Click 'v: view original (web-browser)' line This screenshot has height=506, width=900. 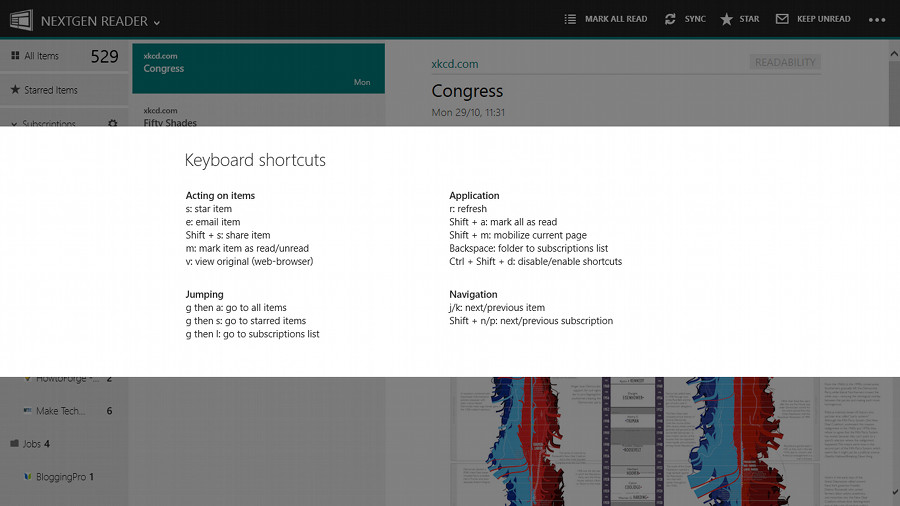tap(250, 262)
